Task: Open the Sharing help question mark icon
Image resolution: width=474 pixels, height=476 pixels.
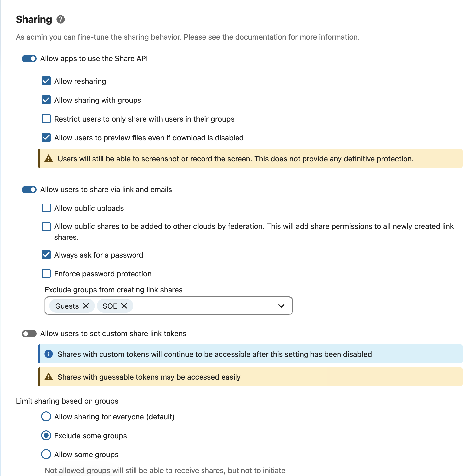Action: pyautogui.click(x=60, y=19)
